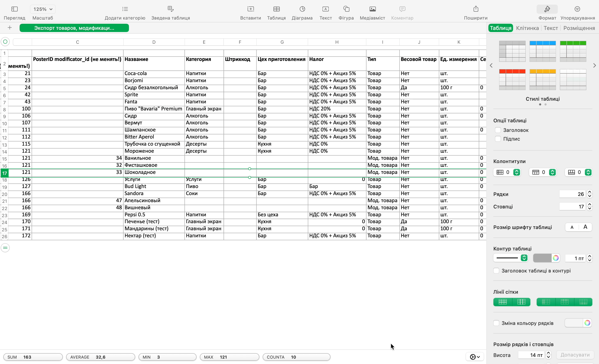The image size is (599, 364).
Task: Click the Допасувати fit button
Action: pos(575,355)
